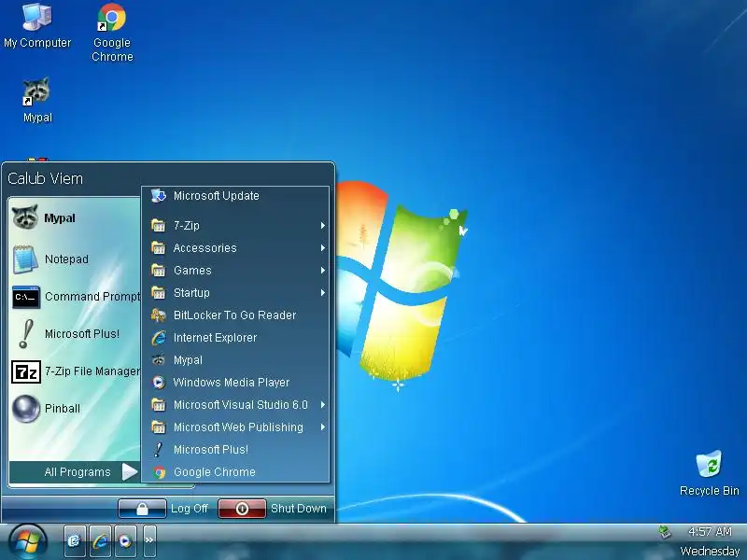
Task: Click the system tray network icon
Action: click(x=665, y=531)
